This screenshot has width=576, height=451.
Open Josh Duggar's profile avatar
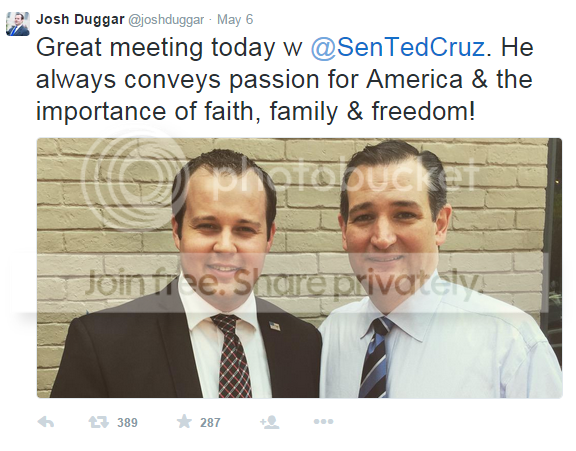18,24
